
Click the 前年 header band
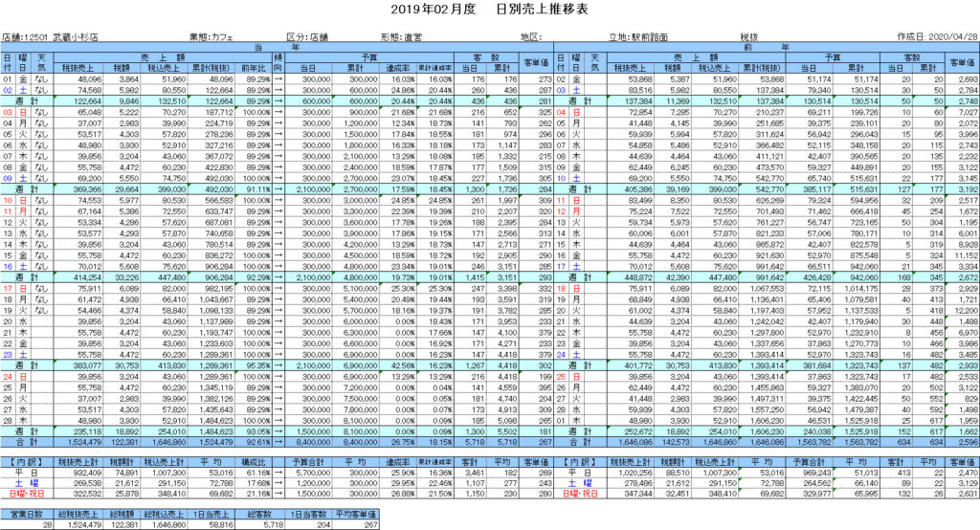767,47
